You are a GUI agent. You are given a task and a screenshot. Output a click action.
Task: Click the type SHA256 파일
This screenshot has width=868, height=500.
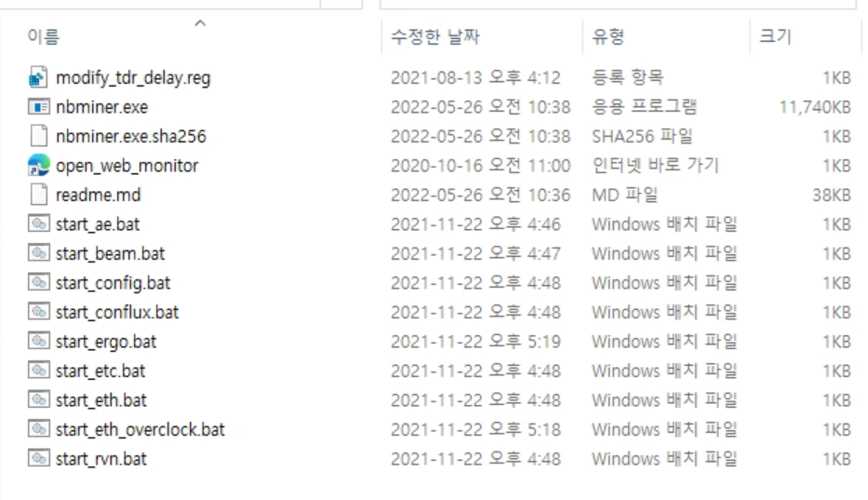click(x=642, y=136)
